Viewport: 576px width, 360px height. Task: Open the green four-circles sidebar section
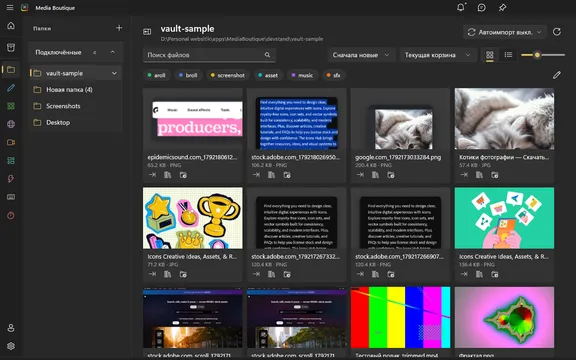coord(11,106)
